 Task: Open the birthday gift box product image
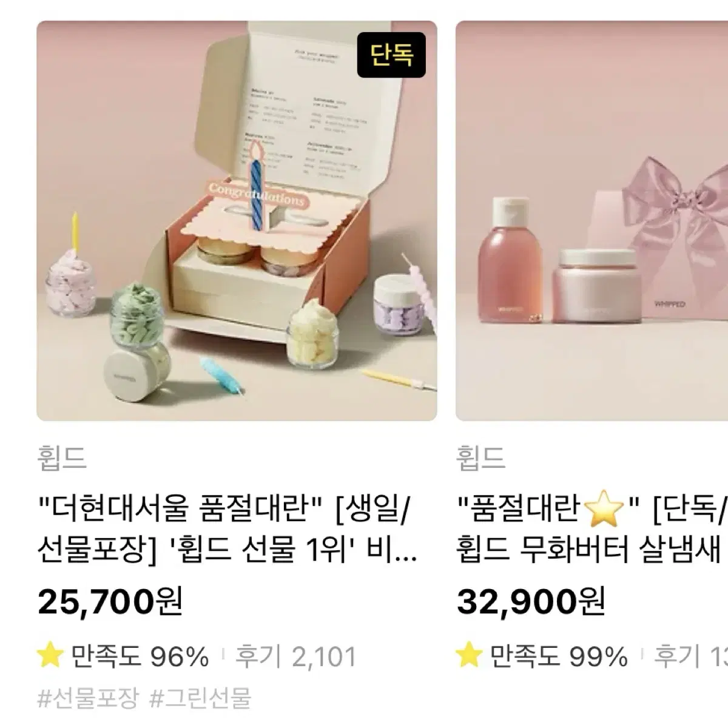[237, 221]
